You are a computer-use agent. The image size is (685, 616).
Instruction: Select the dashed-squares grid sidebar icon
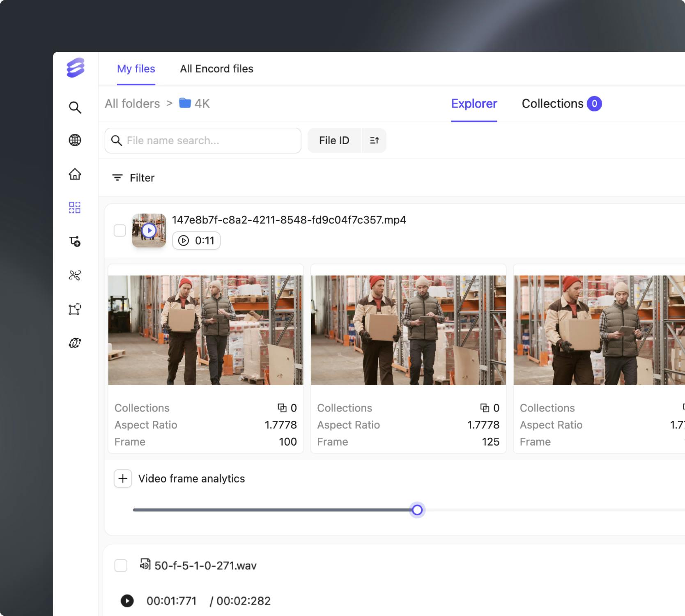coord(75,207)
